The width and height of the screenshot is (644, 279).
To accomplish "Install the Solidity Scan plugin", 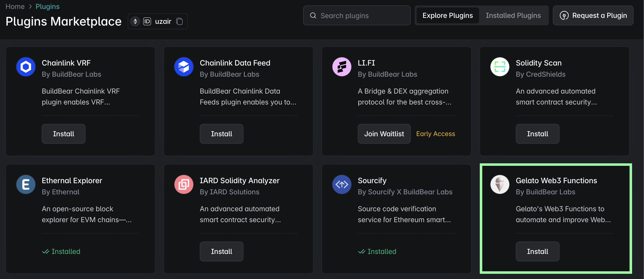I will point(537,134).
